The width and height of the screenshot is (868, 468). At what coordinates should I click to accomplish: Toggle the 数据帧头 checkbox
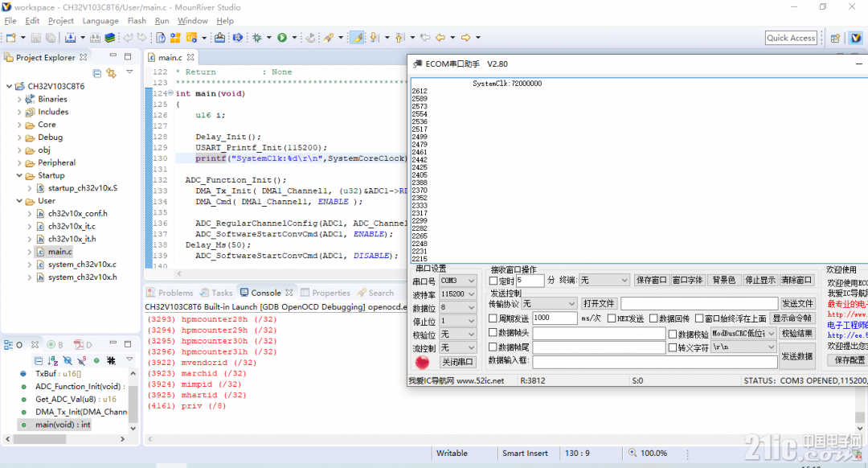[x=493, y=332]
